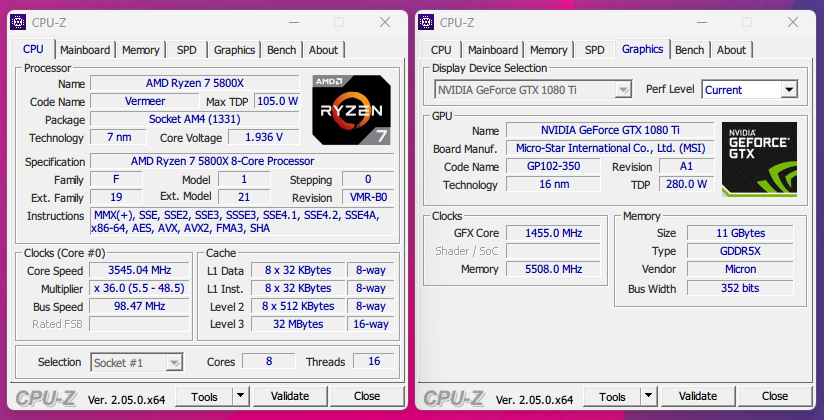The height and width of the screenshot is (420, 824).
Task: Click Bus Width value 352 bits
Action: click(x=740, y=288)
